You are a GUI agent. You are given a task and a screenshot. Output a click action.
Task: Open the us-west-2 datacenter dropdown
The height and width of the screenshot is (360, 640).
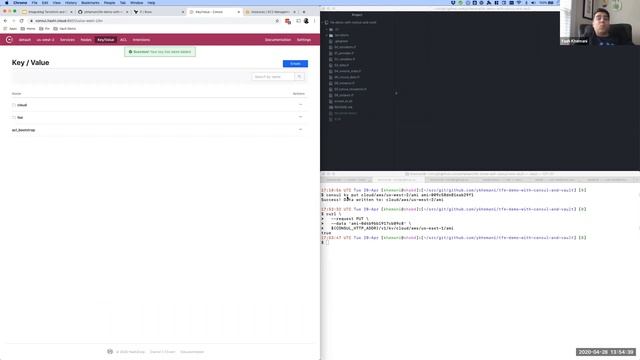click(x=45, y=40)
